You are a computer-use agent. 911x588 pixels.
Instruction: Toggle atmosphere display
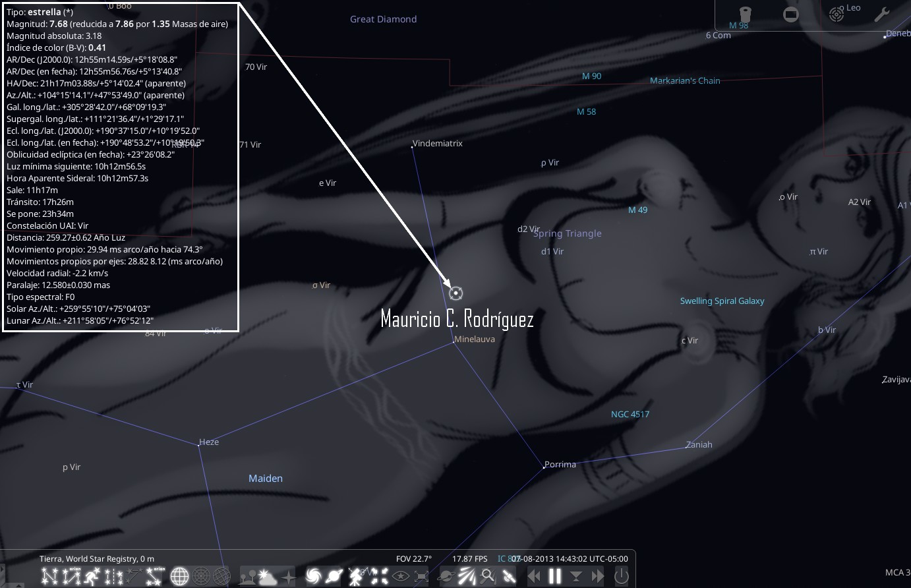(268, 577)
